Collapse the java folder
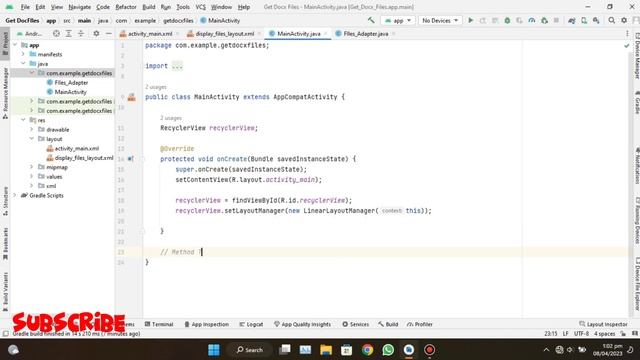The height and width of the screenshot is (360, 640). (23, 63)
